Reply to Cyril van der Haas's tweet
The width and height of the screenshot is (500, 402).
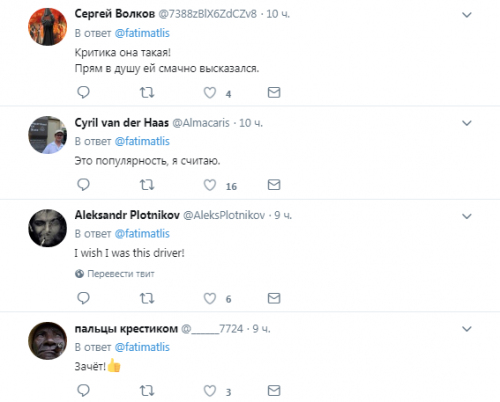coord(83,185)
